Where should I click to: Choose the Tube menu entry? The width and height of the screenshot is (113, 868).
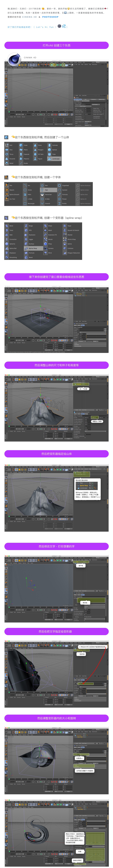(54, 154)
